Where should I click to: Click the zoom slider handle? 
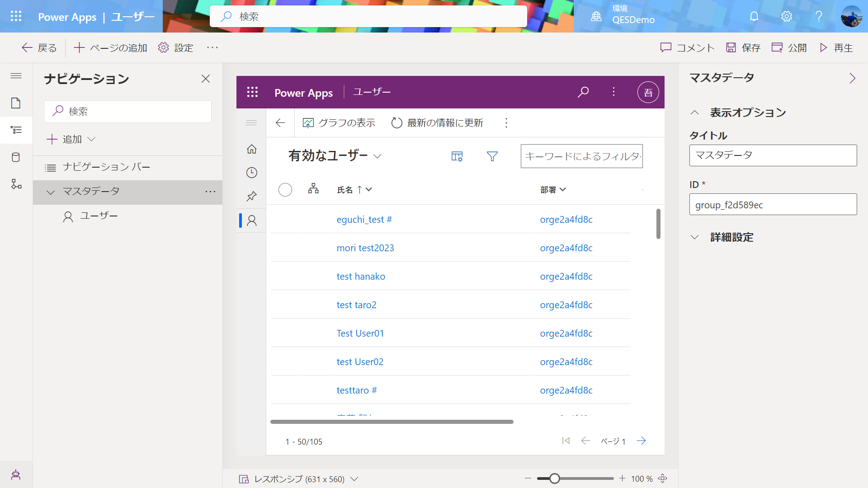pos(555,479)
